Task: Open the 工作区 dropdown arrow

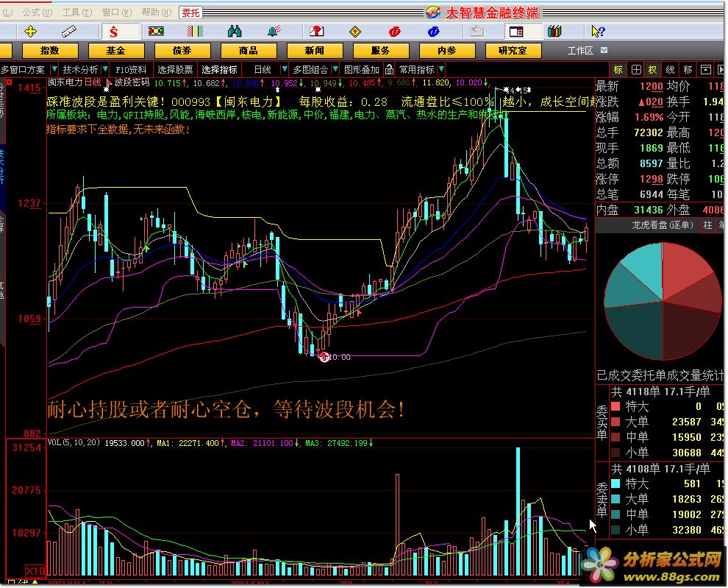Action: (x=604, y=50)
